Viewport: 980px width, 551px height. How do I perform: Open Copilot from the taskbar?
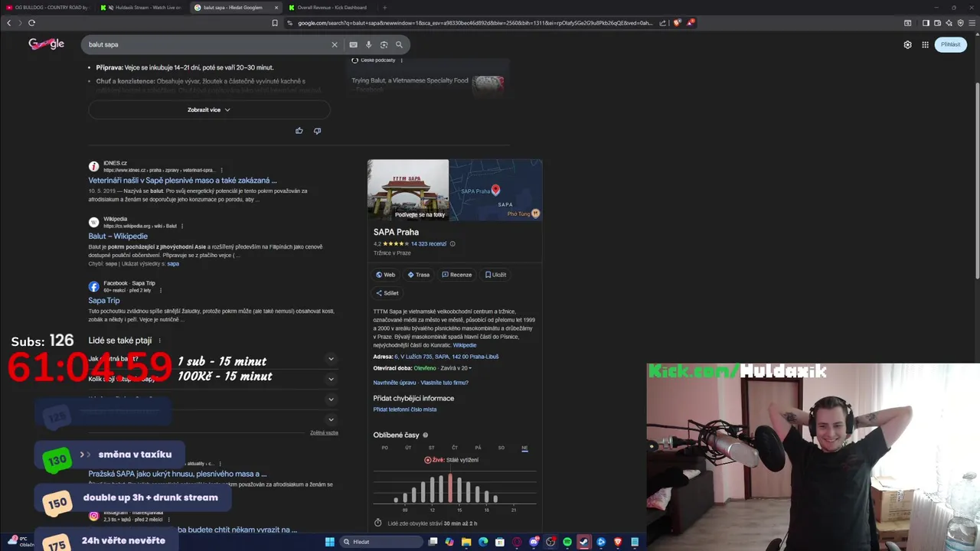tap(449, 542)
